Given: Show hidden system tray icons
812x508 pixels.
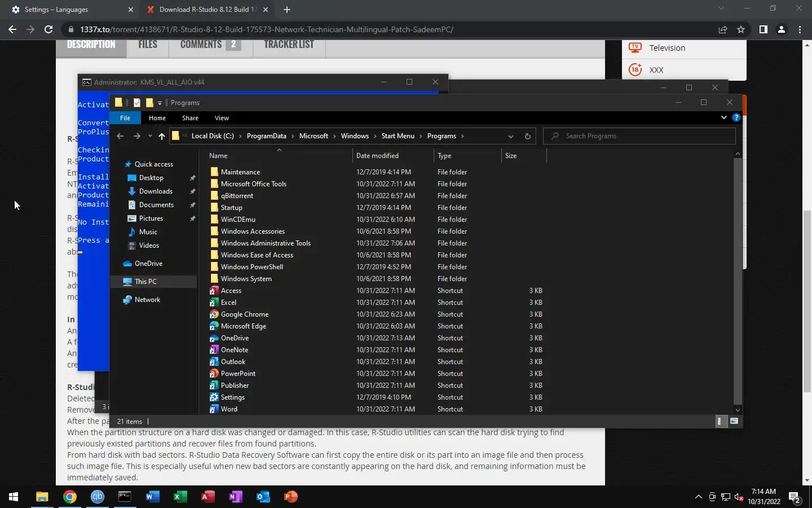Looking at the screenshot, I should pos(699,497).
